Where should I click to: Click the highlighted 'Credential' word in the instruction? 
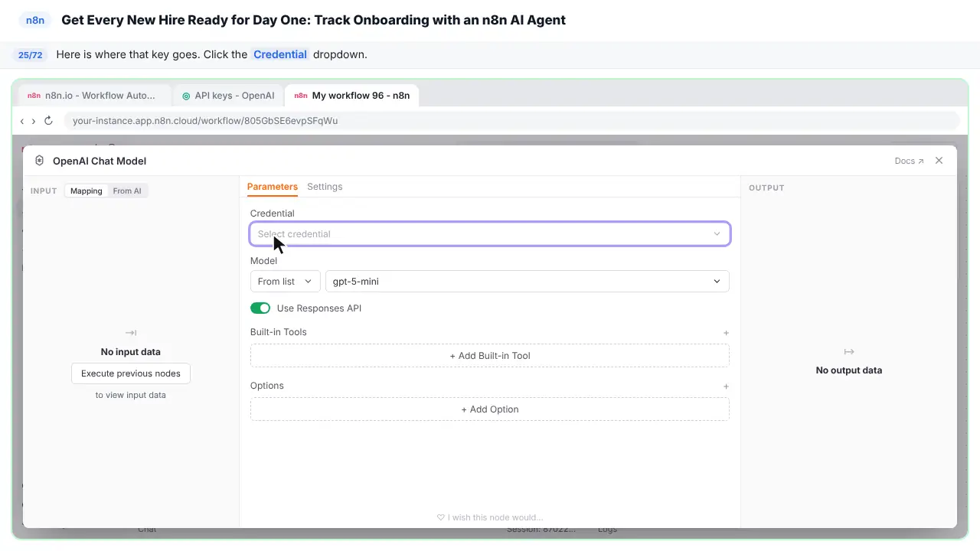(x=280, y=54)
